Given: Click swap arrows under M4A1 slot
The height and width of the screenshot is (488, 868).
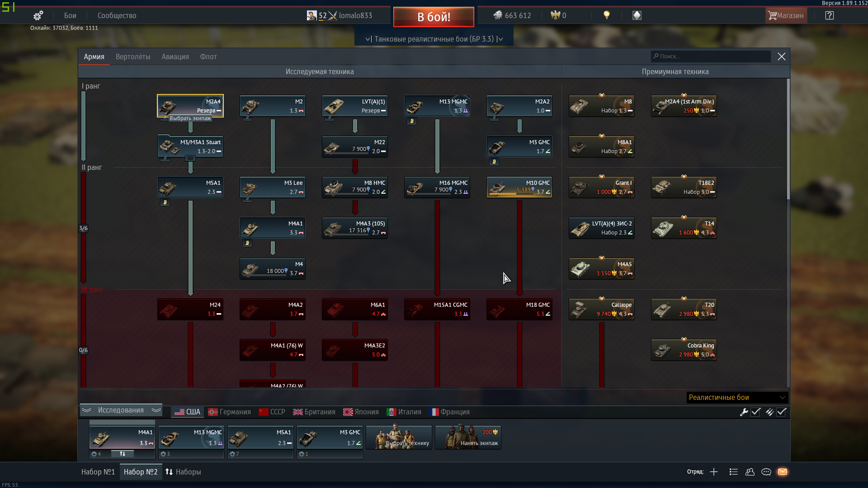Looking at the screenshot, I should point(123,454).
